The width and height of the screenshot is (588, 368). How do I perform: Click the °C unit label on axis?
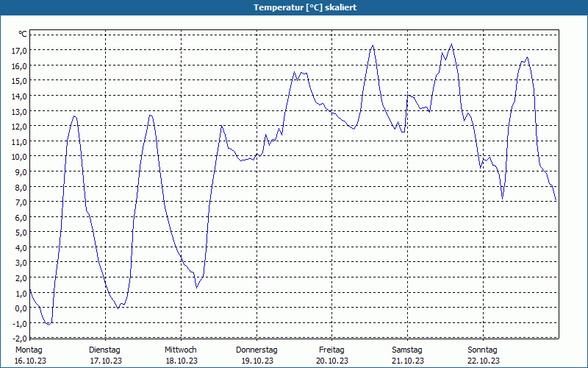23,34
